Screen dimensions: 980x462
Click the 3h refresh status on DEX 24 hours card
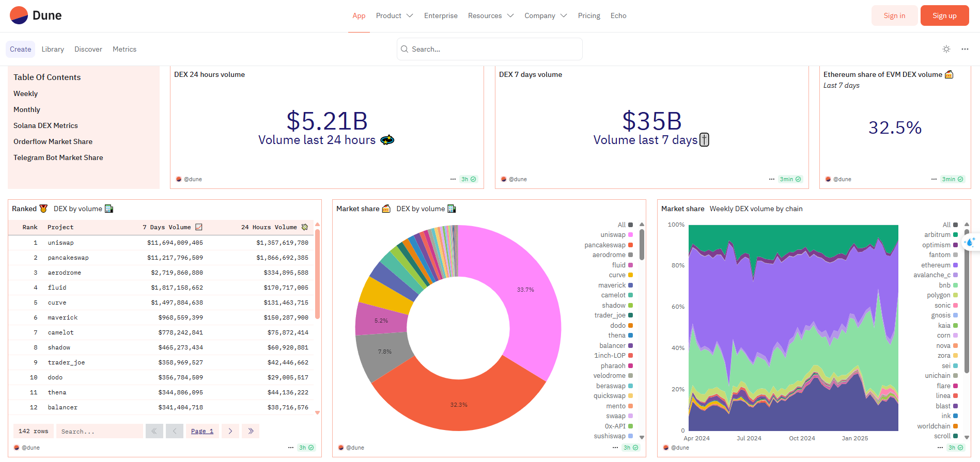tap(469, 179)
